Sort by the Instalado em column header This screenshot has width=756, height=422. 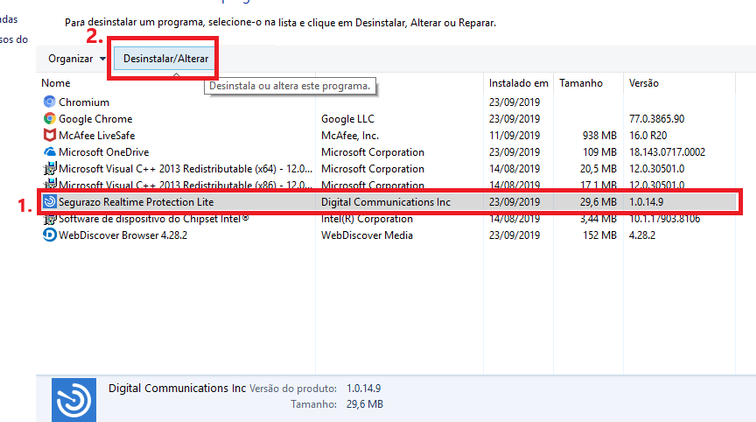click(x=518, y=83)
